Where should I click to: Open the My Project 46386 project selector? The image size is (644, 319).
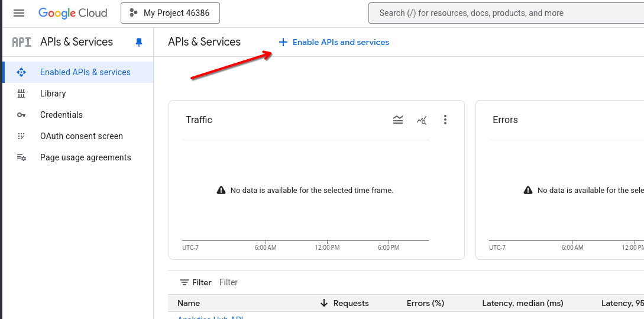click(x=170, y=13)
